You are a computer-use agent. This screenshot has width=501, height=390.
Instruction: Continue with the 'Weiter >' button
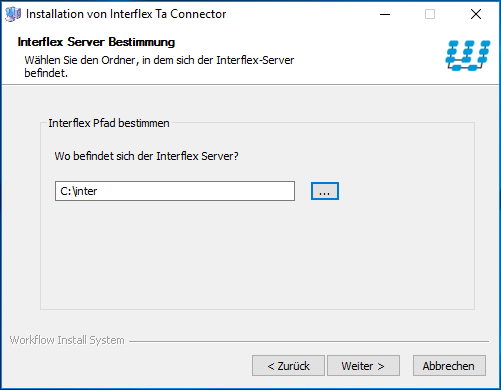pos(363,366)
